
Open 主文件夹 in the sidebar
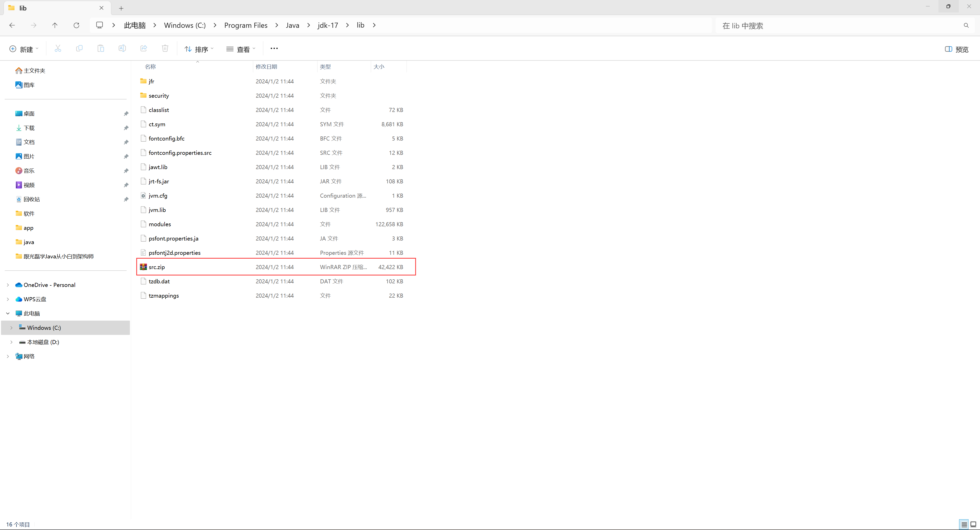34,71
